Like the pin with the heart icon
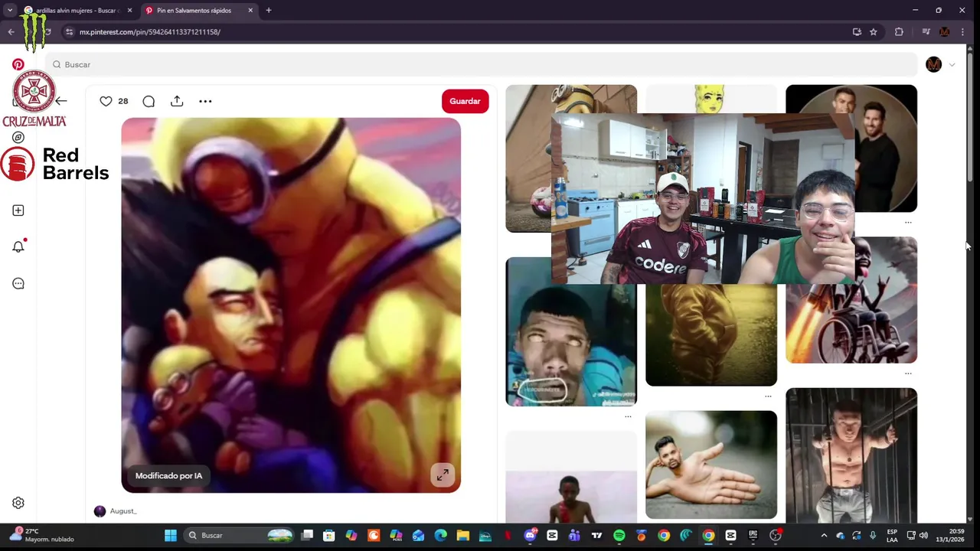Viewport: 980px width, 551px height. (x=106, y=101)
